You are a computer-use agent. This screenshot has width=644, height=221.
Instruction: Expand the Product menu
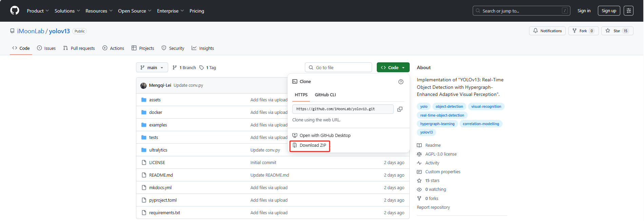(38, 11)
